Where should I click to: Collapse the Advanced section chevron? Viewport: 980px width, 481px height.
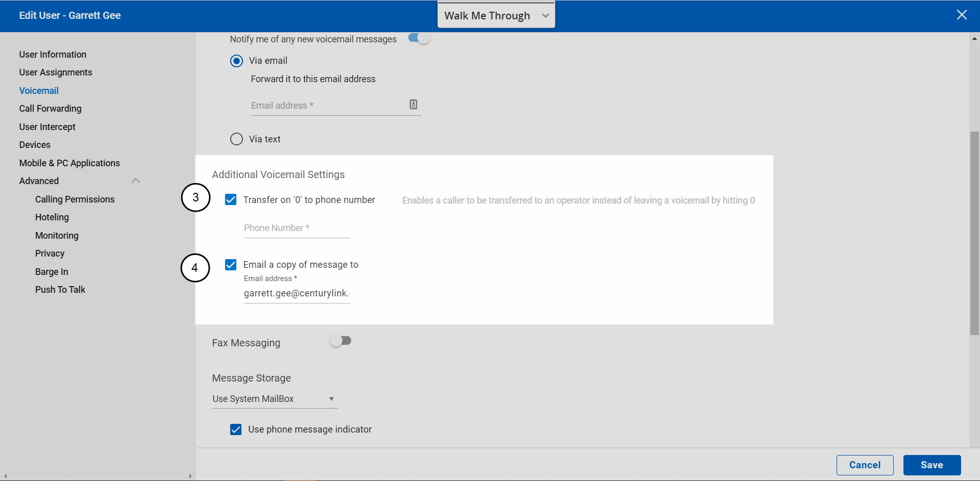coord(135,181)
